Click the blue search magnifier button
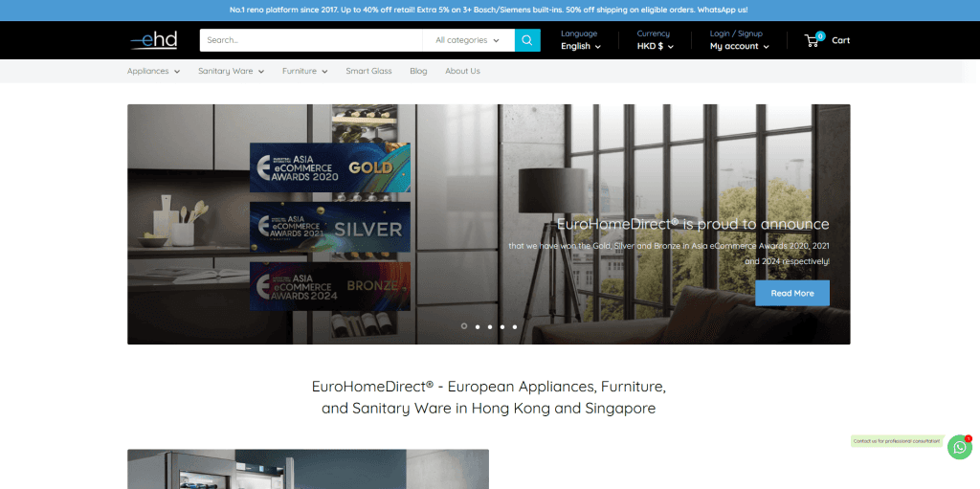 (527, 40)
